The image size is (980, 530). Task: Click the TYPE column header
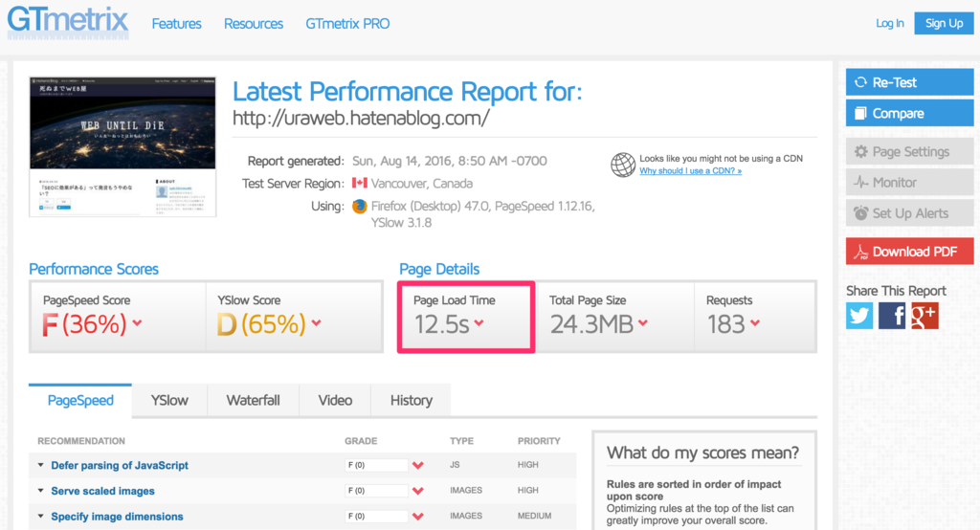click(461, 441)
